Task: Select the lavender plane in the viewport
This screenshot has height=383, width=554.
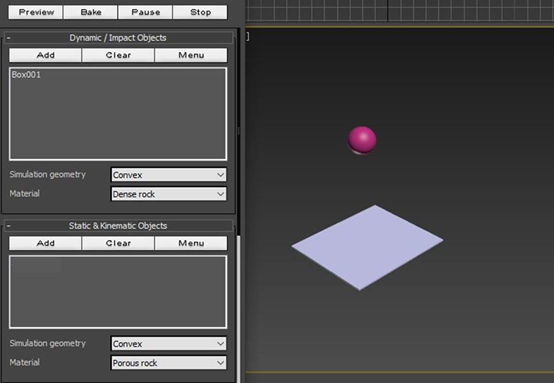Action: (x=367, y=247)
